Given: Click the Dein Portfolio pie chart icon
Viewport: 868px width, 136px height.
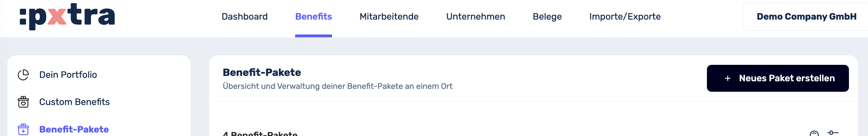Looking at the screenshot, I should pos(23,75).
